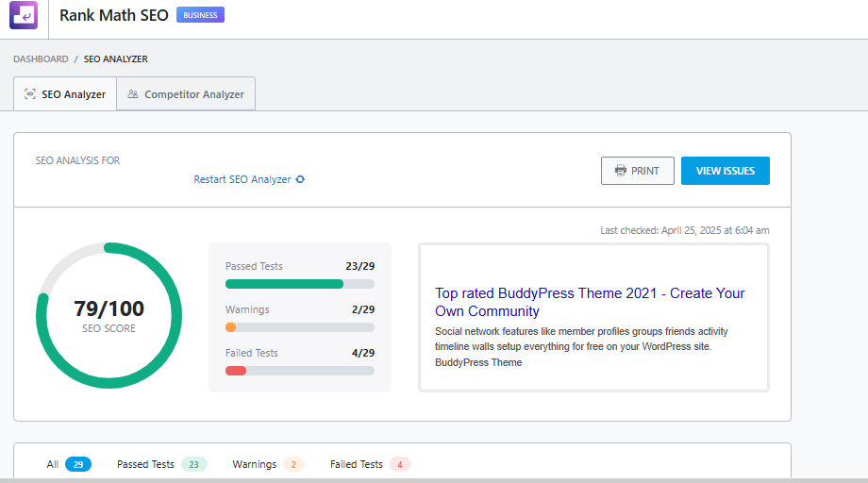Click the SEO ANALYSIS FOR label
The width and height of the screenshot is (868, 483).
(x=77, y=160)
